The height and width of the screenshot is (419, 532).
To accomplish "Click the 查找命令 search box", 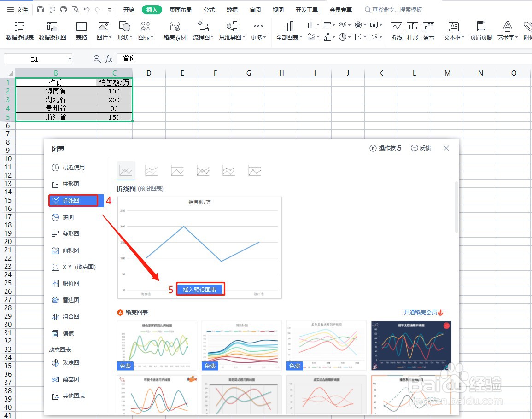I will (x=393, y=10).
